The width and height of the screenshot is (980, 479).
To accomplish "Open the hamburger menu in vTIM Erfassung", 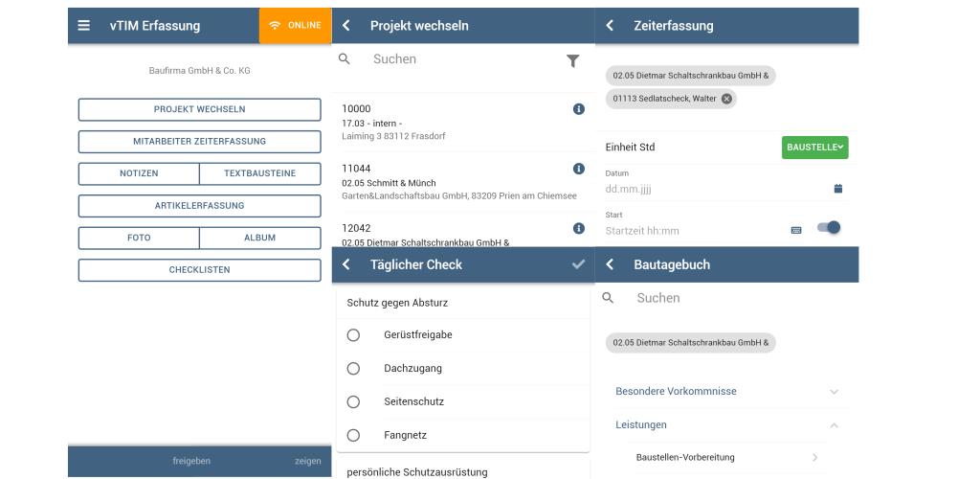I will coord(84,26).
